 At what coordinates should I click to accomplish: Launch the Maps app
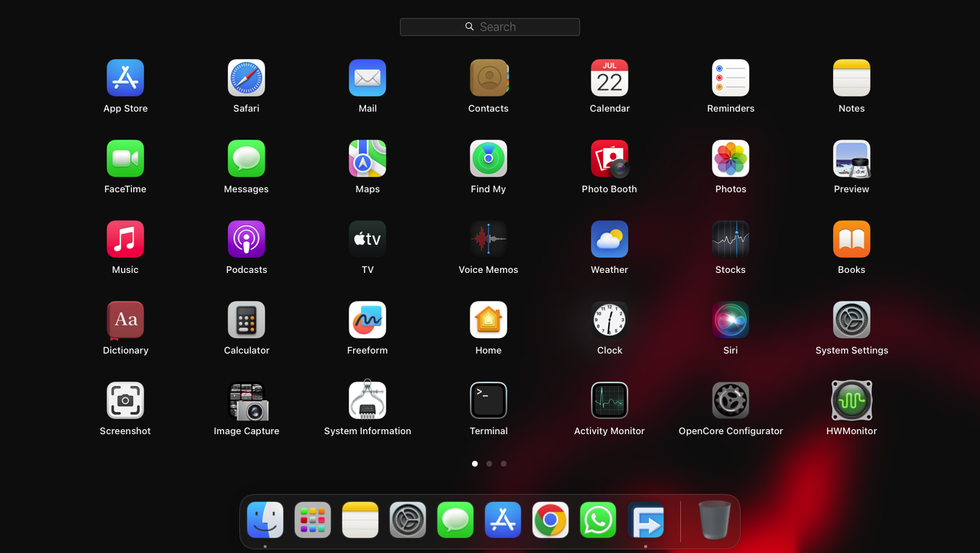(x=367, y=158)
